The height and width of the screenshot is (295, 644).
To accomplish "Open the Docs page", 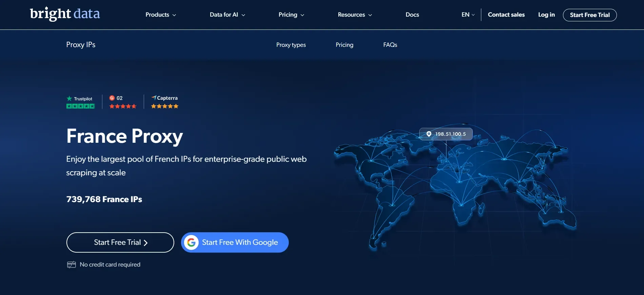I will (x=412, y=15).
